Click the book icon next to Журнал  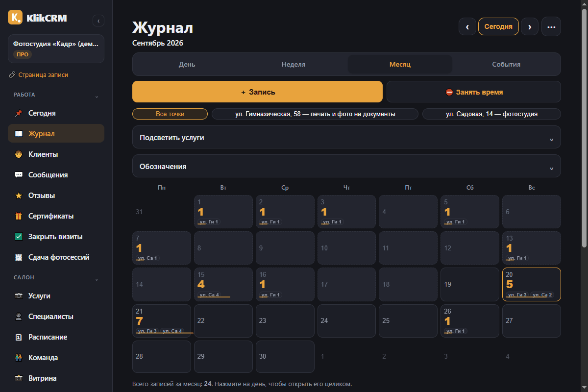point(19,134)
